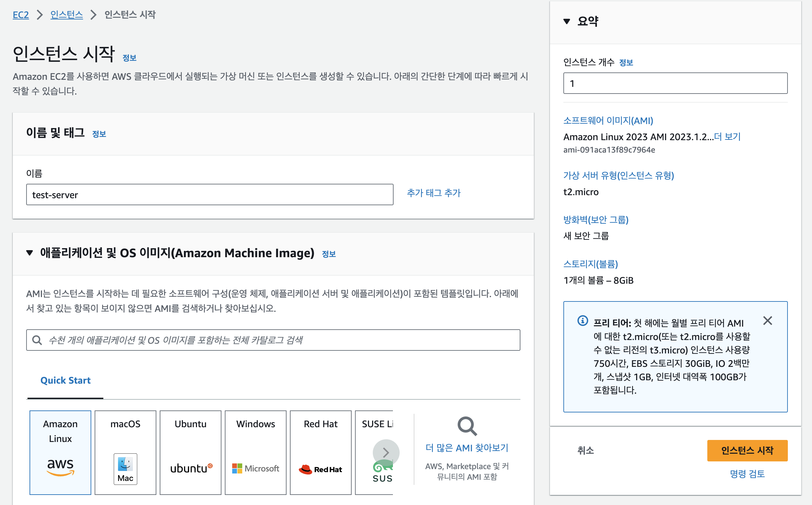Open 인스턴스 breadcrumb link
812x505 pixels.
66,15
